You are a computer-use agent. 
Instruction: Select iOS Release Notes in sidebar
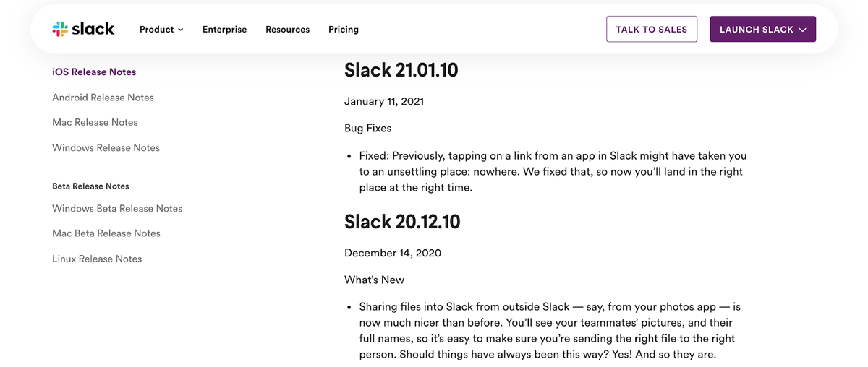[94, 72]
